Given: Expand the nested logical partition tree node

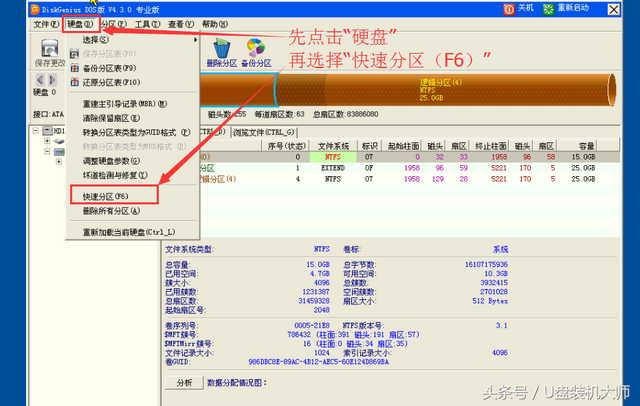Looking at the screenshot, I should click(59, 162).
